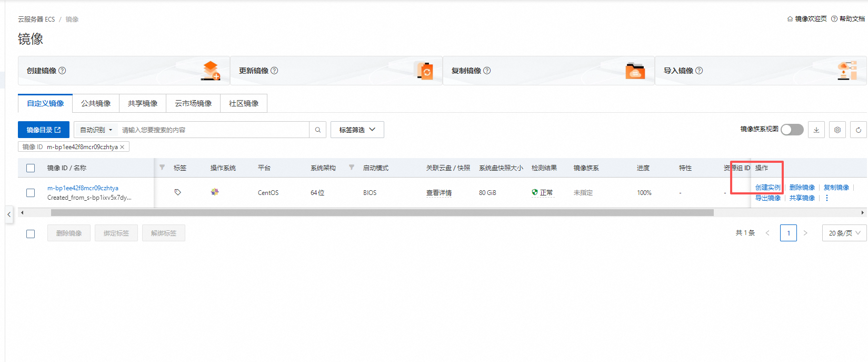868x362 pixels.
Task: Remove the 镜像 ID filter chip
Action: pos(122,147)
